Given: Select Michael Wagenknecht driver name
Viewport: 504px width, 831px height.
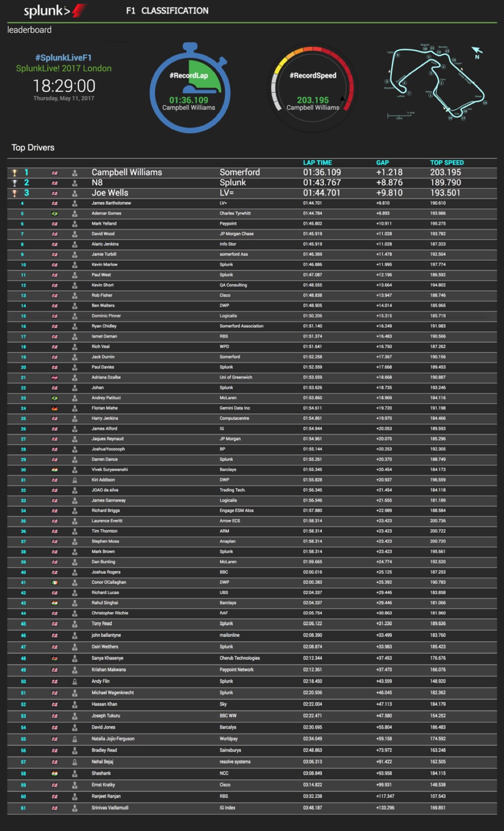Looking at the screenshot, I should pyautogui.click(x=113, y=693).
